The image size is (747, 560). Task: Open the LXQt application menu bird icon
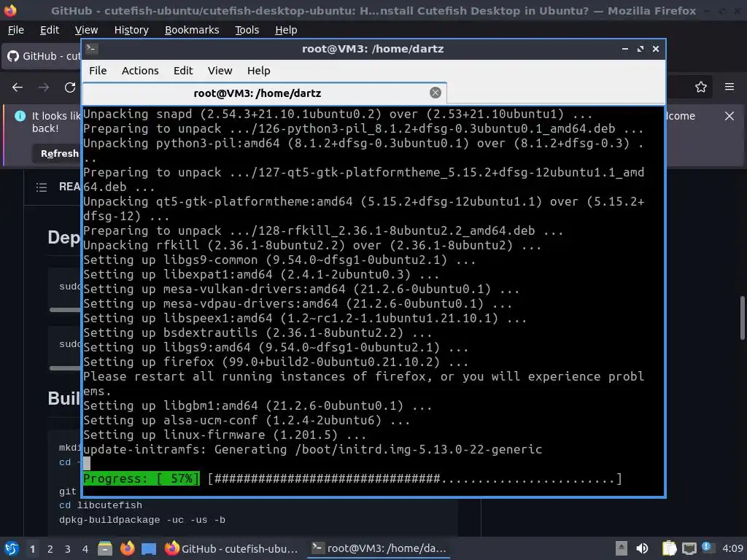point(11,548)
